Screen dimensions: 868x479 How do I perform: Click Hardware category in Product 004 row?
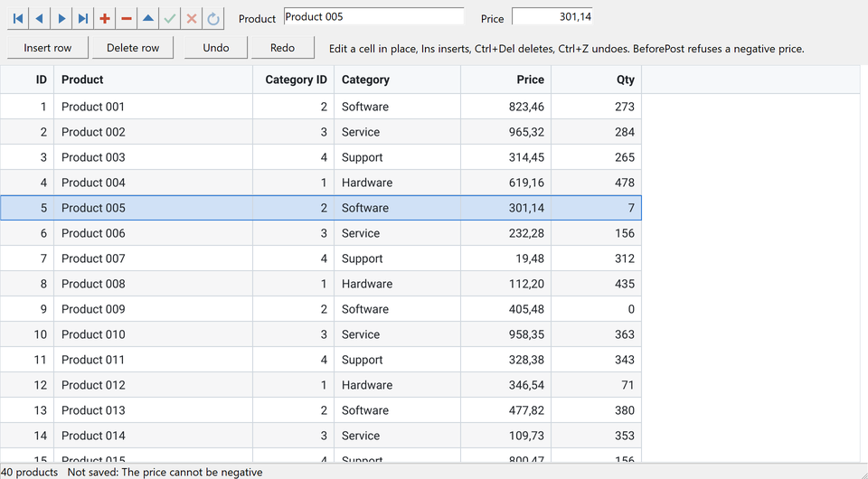(x=398, y=183)
